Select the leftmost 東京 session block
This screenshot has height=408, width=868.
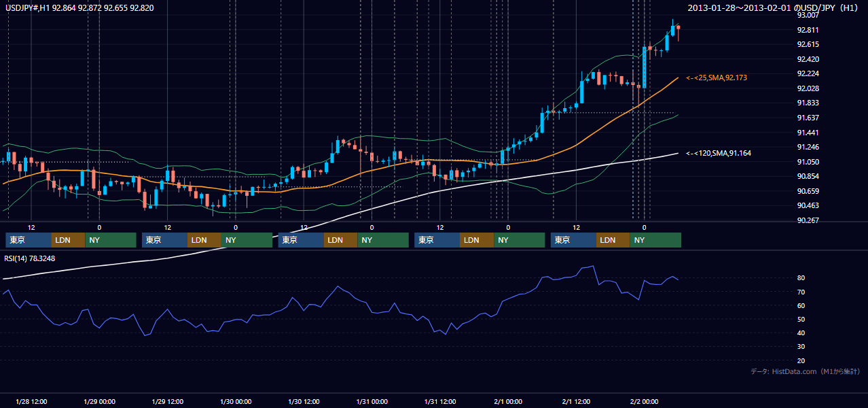pyautogui.click(x=28, y=240)
